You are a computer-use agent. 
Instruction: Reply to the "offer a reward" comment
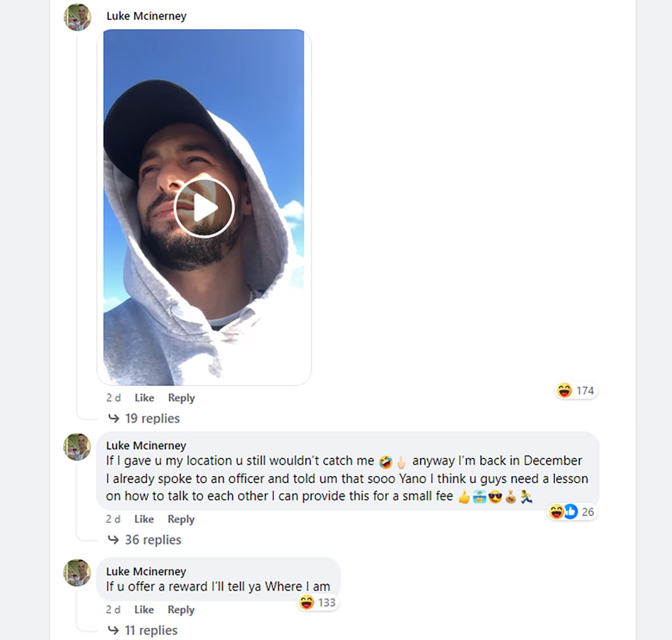coord(181,610)
